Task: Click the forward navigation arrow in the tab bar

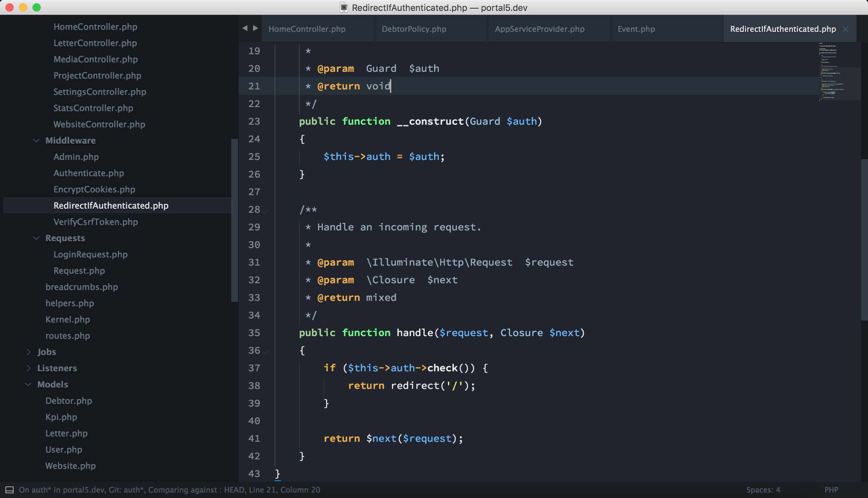Action: click(x=256, y=28)
